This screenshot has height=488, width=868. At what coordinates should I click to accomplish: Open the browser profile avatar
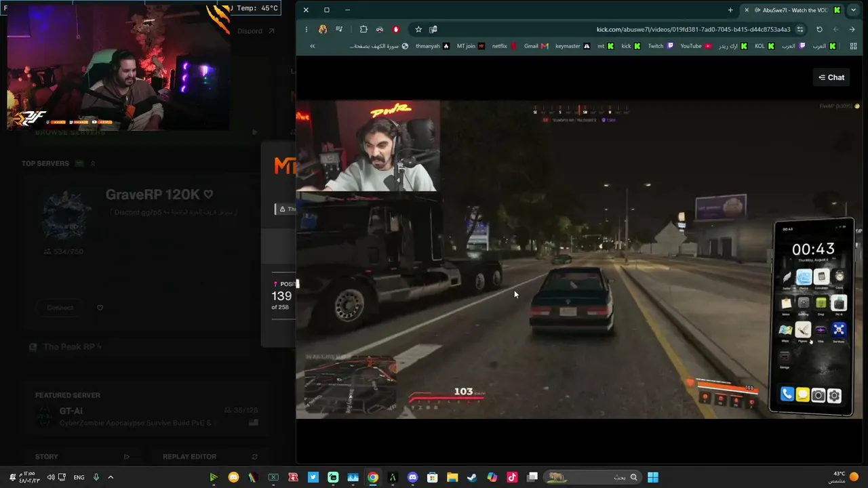pos(323,29)
